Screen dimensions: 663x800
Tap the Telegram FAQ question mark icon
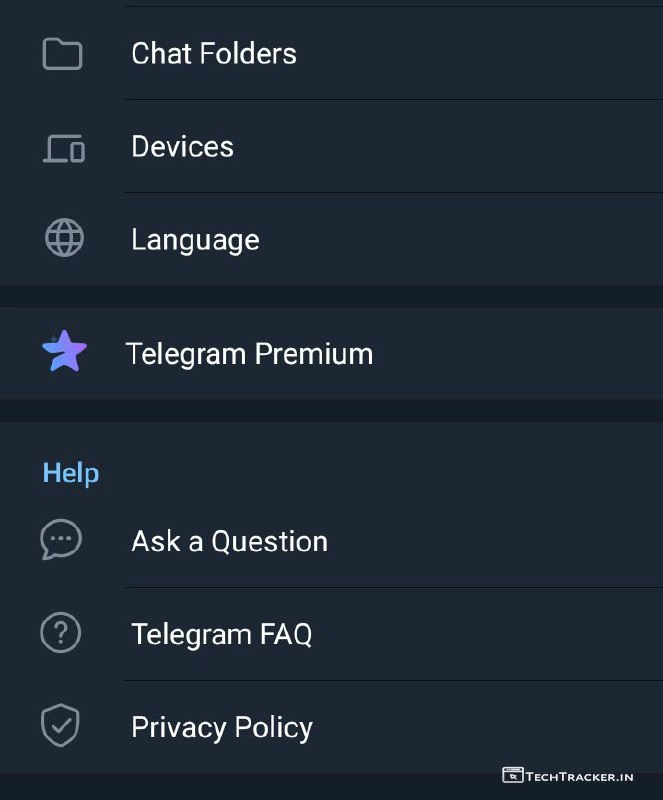[61, 633]
